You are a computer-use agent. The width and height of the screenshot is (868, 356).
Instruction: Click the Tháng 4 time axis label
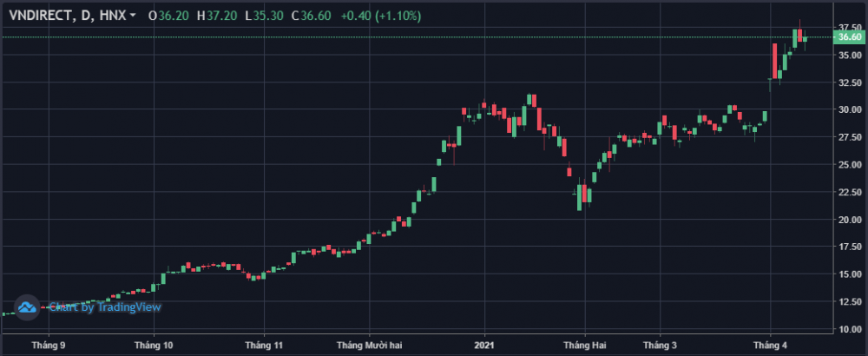pyautogui.click(x=770, y=345)
